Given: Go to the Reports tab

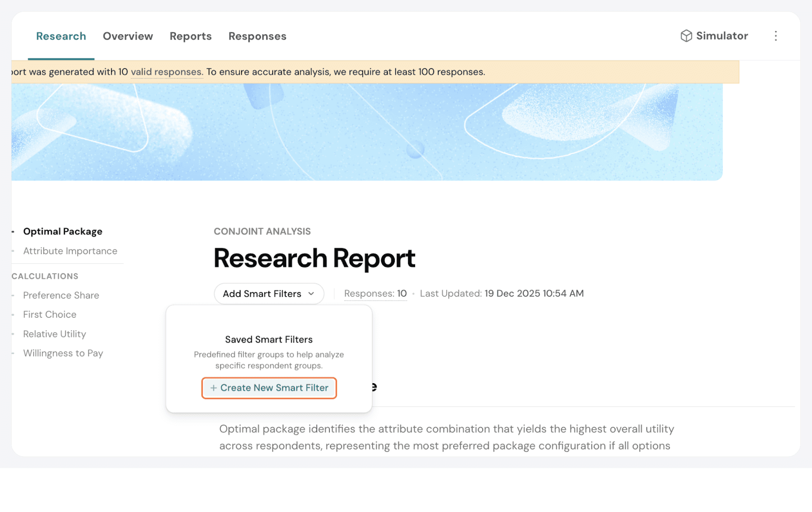Looking at the screenshot, I should point(190,37).
